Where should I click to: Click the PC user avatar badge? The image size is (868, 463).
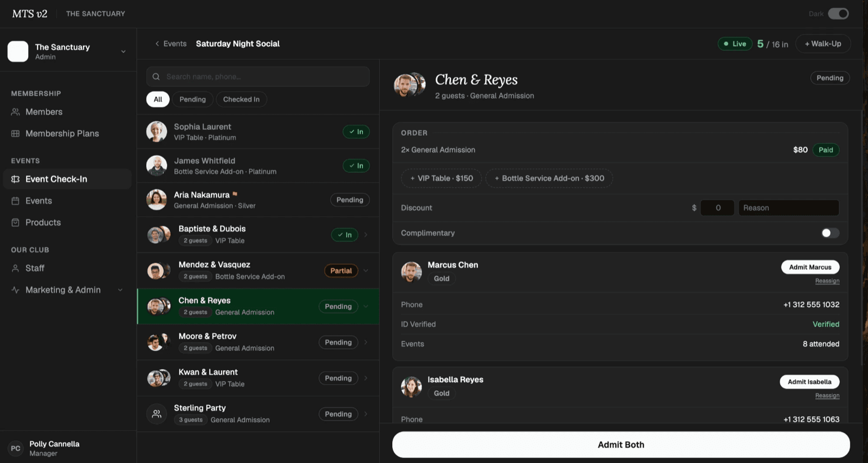(16, 448)
